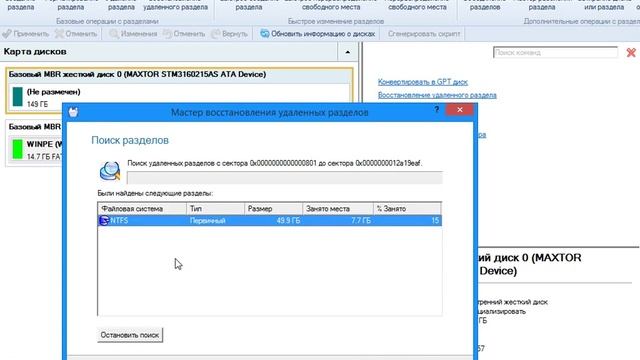Sort by Тип column header
Image resolution: width=640 pixels, height=360 pixels.
click(216, 209)
